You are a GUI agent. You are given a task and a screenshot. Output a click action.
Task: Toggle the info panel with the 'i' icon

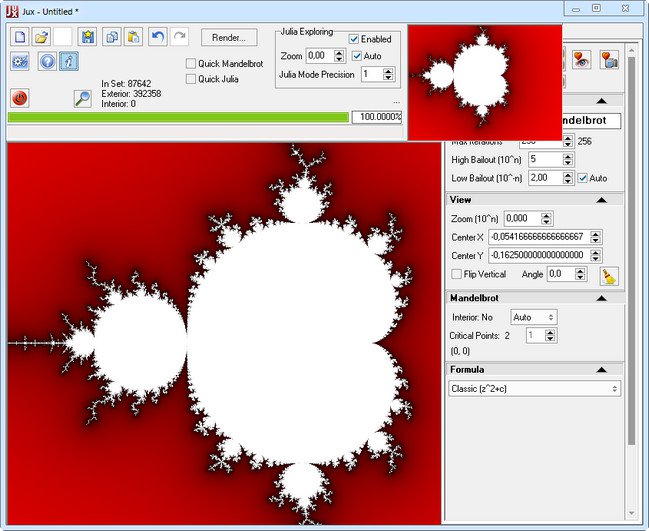(x=69, y=62)
